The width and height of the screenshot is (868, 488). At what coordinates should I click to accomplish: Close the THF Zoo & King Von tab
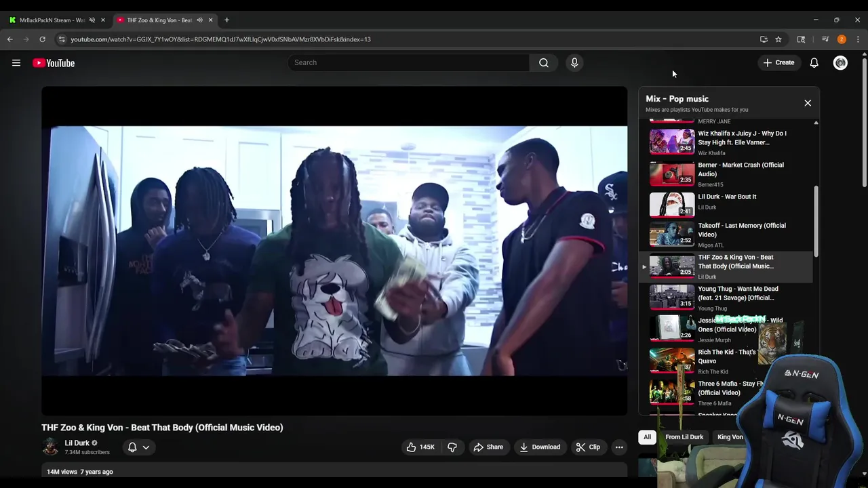click(x=210, y=20)
